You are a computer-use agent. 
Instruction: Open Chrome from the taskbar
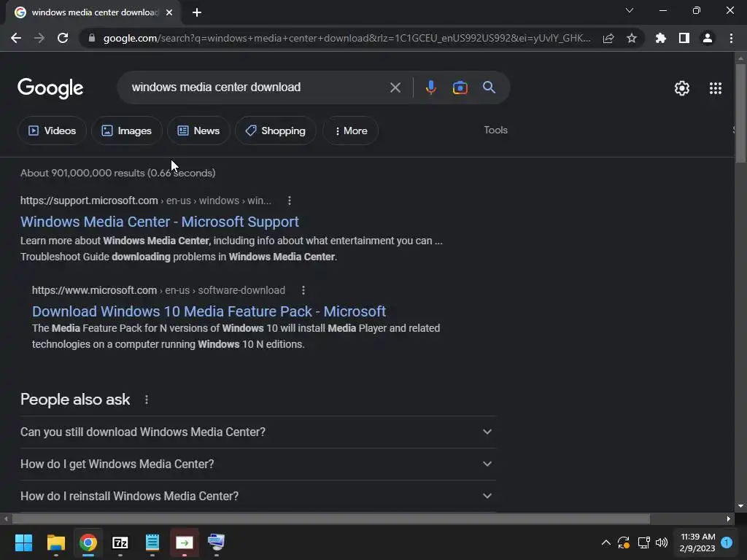pos(88,542)
